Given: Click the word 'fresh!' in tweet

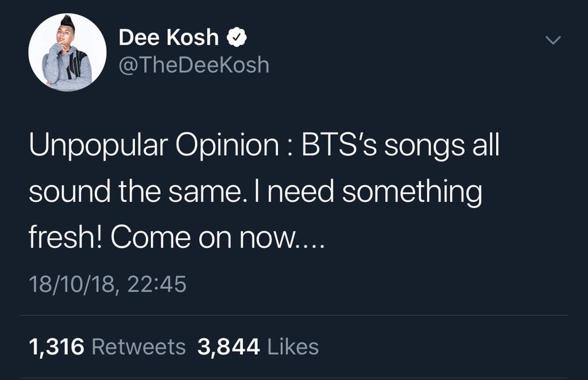Looking at the screenshot, I should (x=65, y=237).
